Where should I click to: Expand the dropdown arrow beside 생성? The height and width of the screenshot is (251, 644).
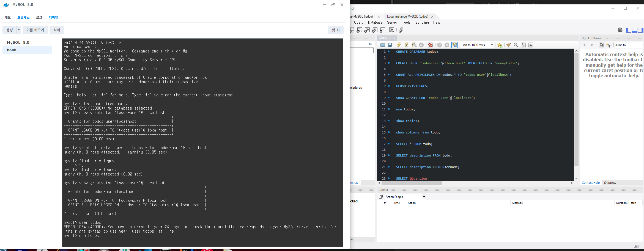point(19,30)
